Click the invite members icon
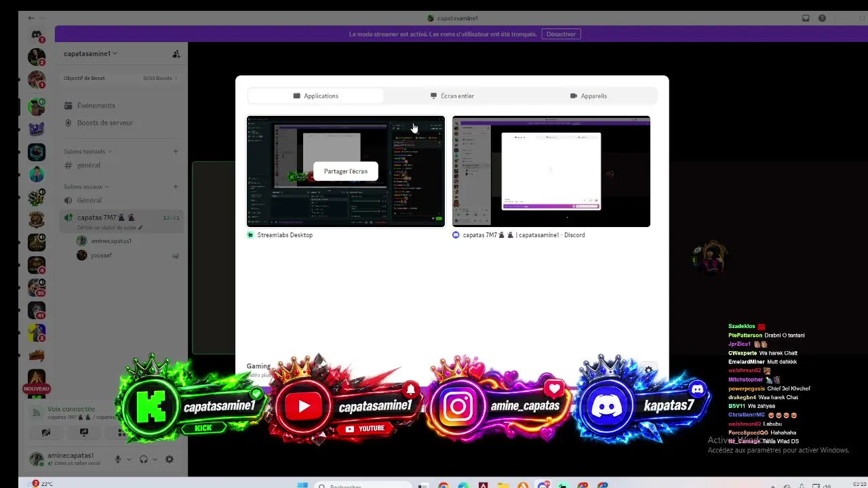868x488 pixels. tap(176, 54)
